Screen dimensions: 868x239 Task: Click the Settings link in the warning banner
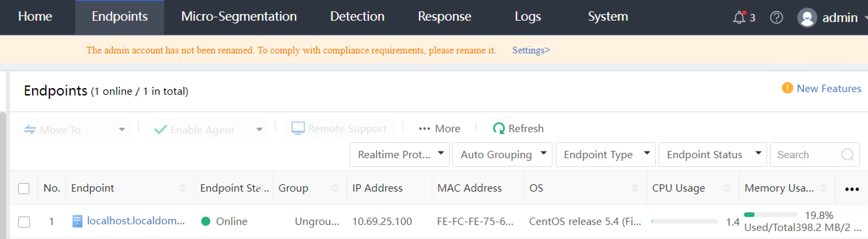coord(531,50)
